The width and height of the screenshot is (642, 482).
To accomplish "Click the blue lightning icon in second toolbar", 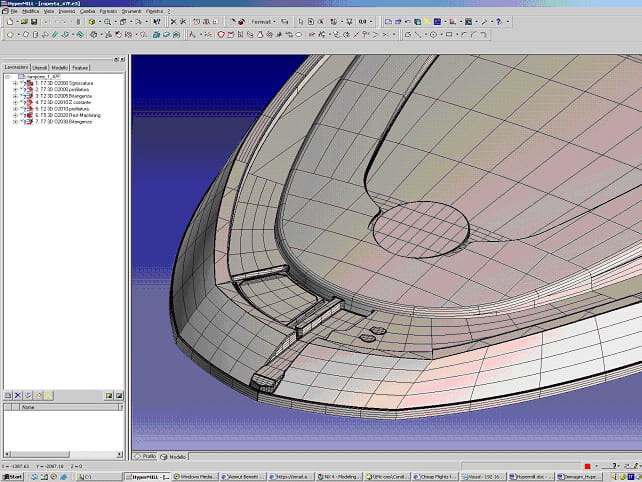I will [x=54, y=35].
